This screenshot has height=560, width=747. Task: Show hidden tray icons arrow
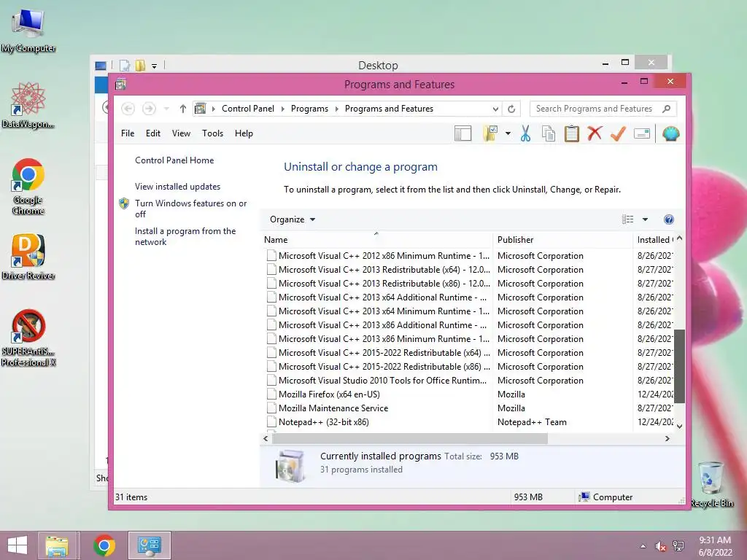643,546
